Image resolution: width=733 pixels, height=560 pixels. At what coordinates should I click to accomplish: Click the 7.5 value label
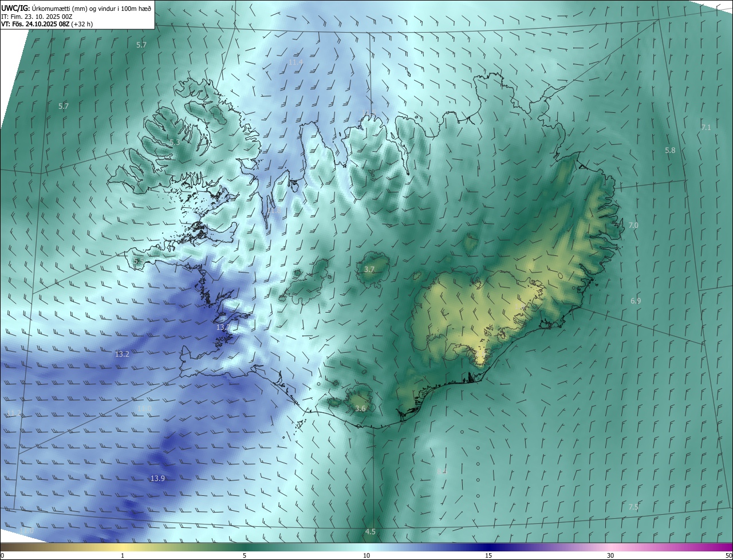[633, 507]
